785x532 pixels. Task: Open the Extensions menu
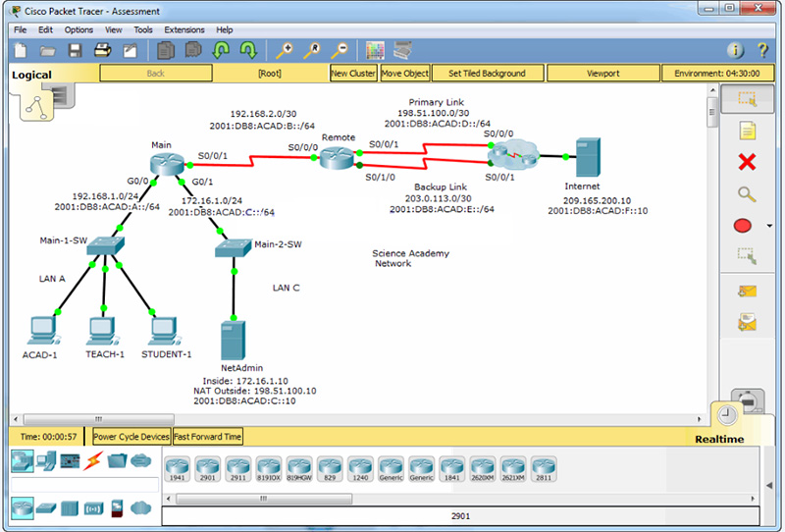coord(184,29)
